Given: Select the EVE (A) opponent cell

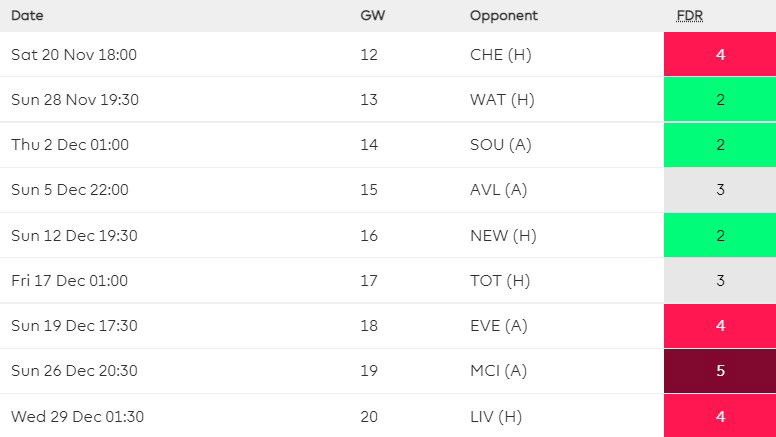Looking at the screenshot, I should tap(499, 326).
